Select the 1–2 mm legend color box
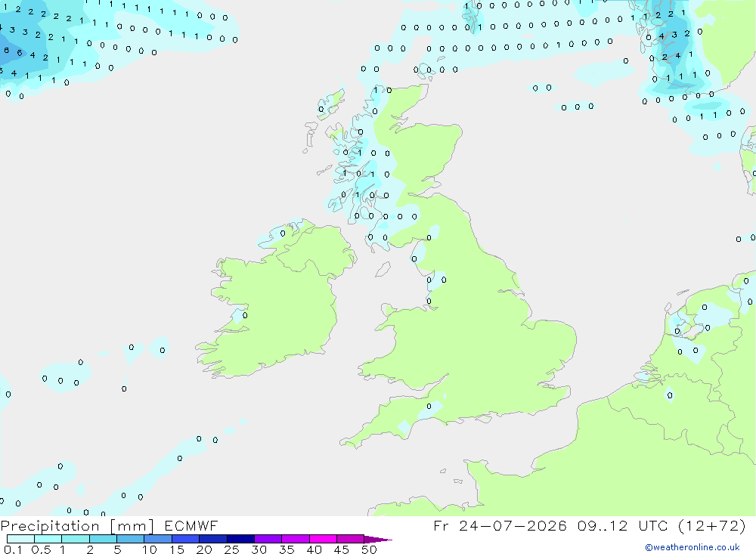This screenshot has height=554, width=756. pyautogui.click(x=76, y=539)
